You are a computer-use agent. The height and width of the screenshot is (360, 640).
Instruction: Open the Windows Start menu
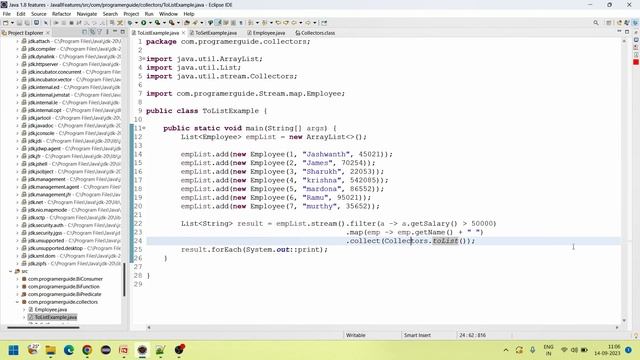tap(13, 350)
